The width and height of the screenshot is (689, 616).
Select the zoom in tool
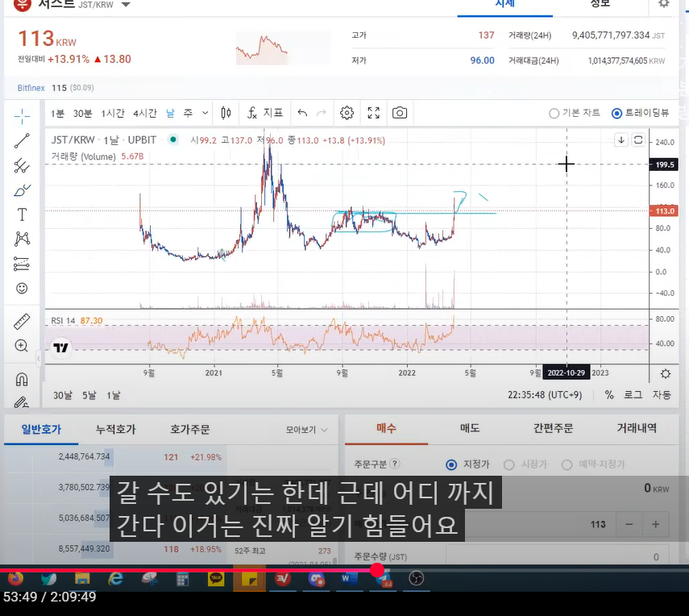coord(22,346)
